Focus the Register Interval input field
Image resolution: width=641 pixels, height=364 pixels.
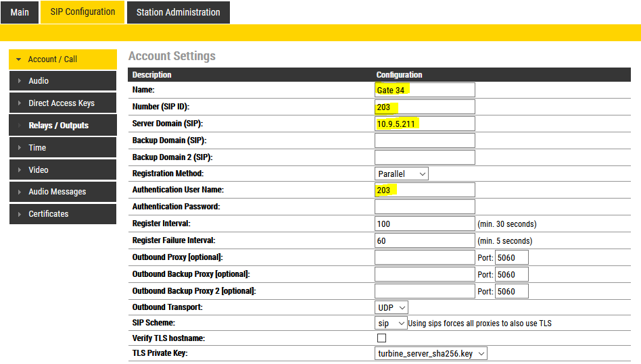(x=425, y=224)
